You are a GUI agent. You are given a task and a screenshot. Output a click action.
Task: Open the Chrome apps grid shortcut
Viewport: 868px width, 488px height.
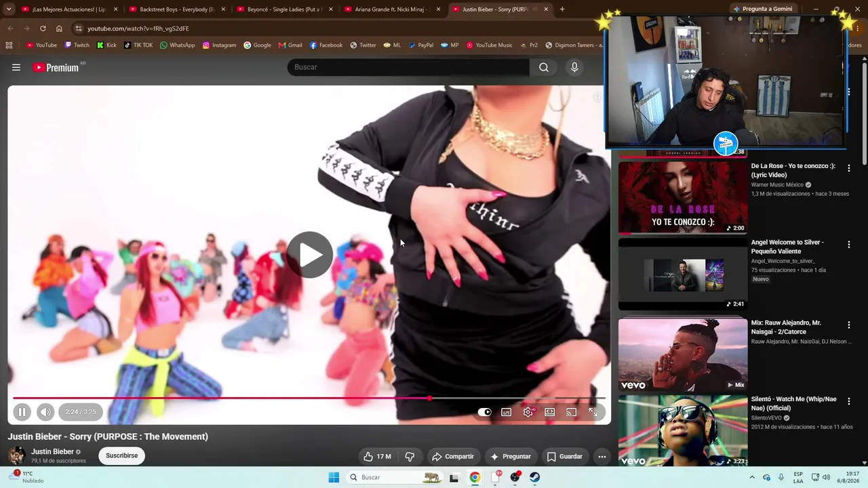[9, 45]
